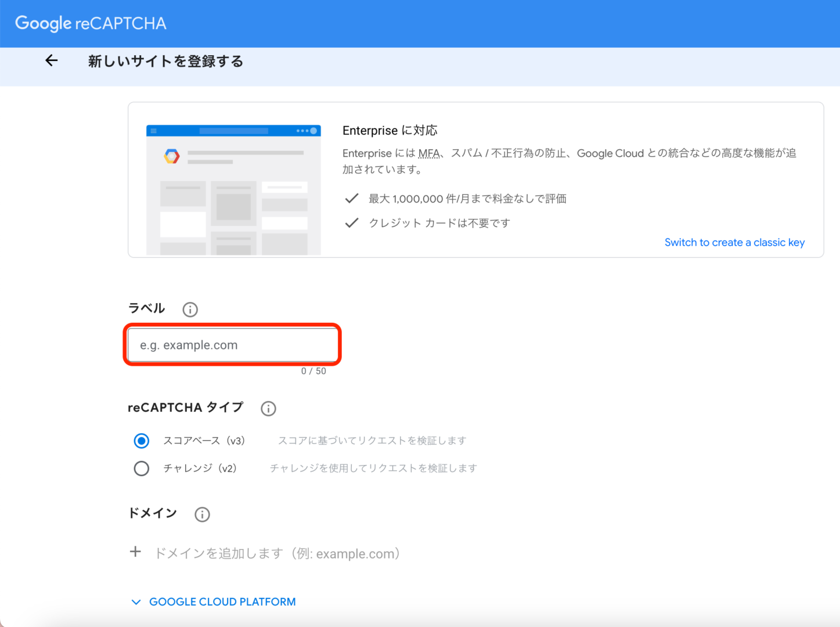Click the back arrow icon
This screenshot has width=840, height=627.
click(52, 60)
